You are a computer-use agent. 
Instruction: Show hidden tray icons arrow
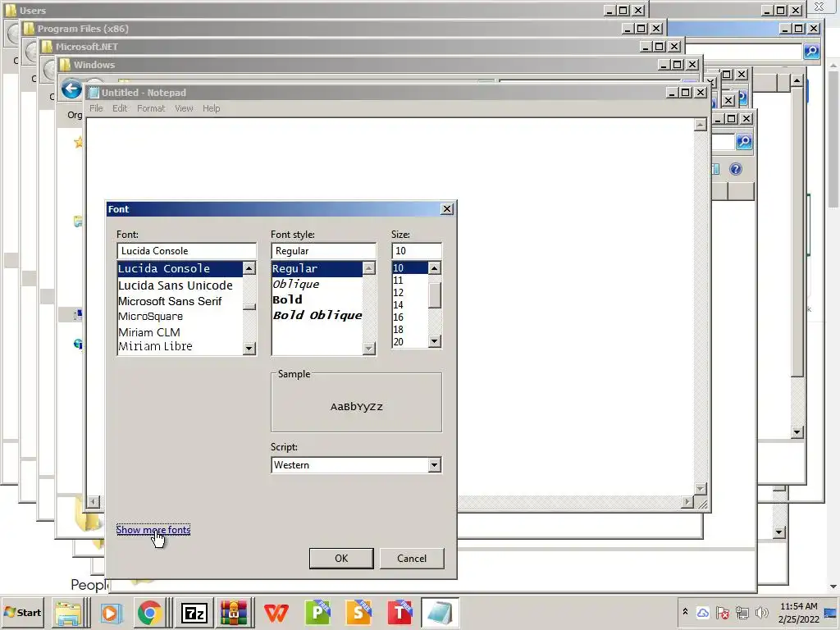pos(685,611)
